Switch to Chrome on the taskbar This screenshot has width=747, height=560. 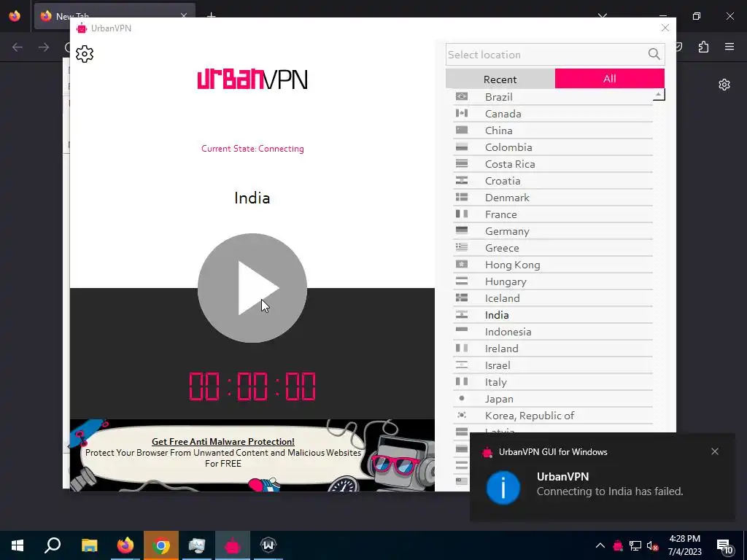pyautogui.click(x=161, y=545)
